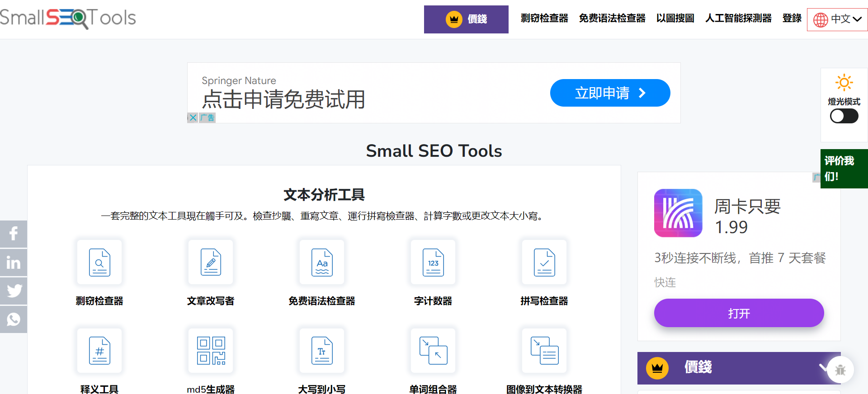Open the word counter (字计数器) icon
Screen dimensions: 868x394
[433, 262]
